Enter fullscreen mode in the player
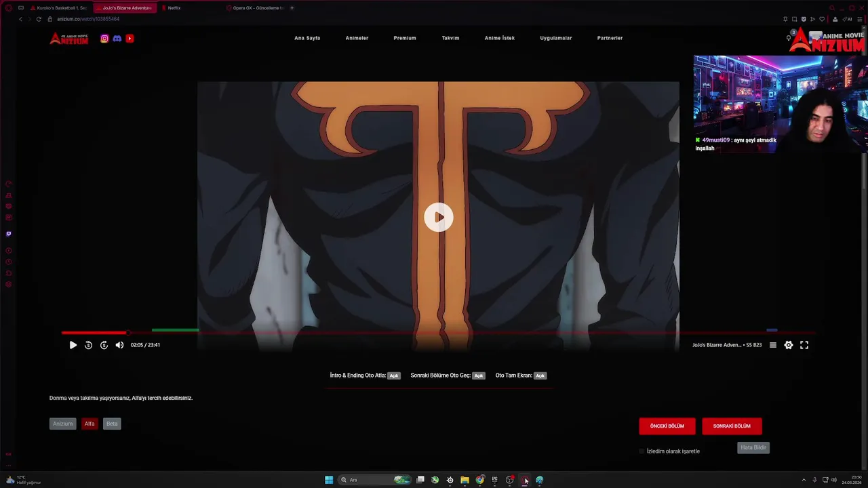This screenshot has width=868, height=488. point(804,345)
